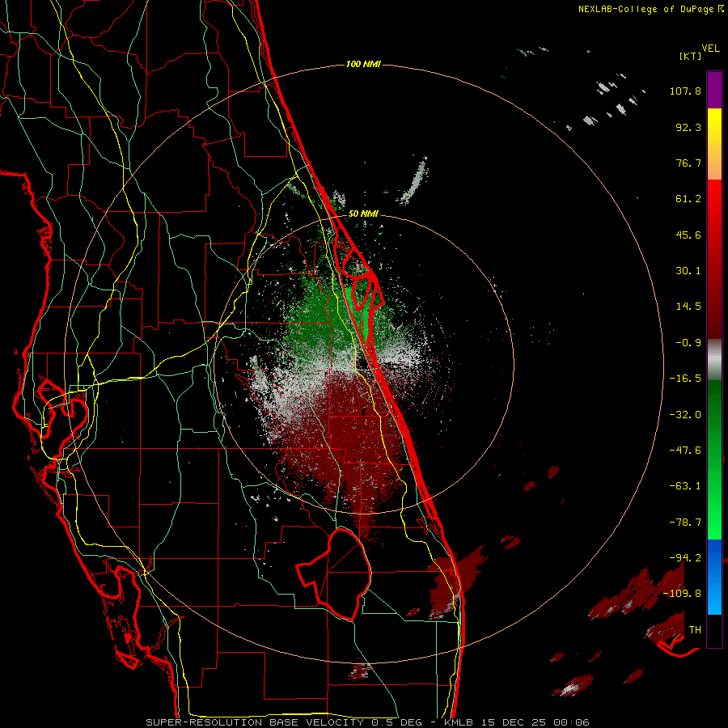This screenshot has width=728, height=728.
Task: Click the -63.1 legend value
Action: [x=685, y=486]
